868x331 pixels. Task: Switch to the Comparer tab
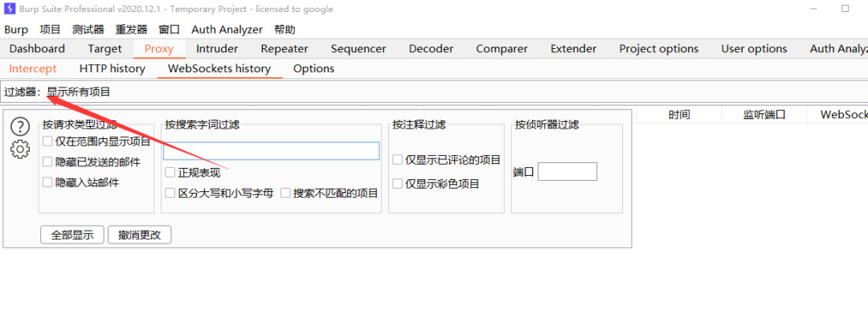click(502, 49)
